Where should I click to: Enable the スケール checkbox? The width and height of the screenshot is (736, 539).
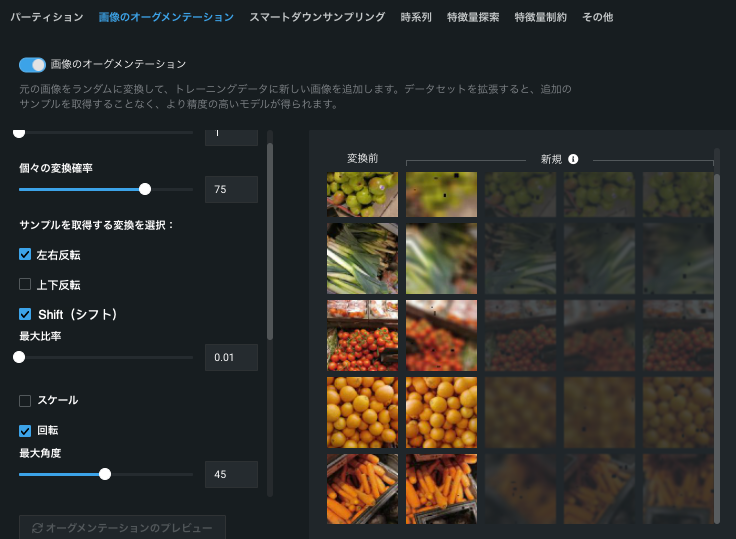coord(25,400)
